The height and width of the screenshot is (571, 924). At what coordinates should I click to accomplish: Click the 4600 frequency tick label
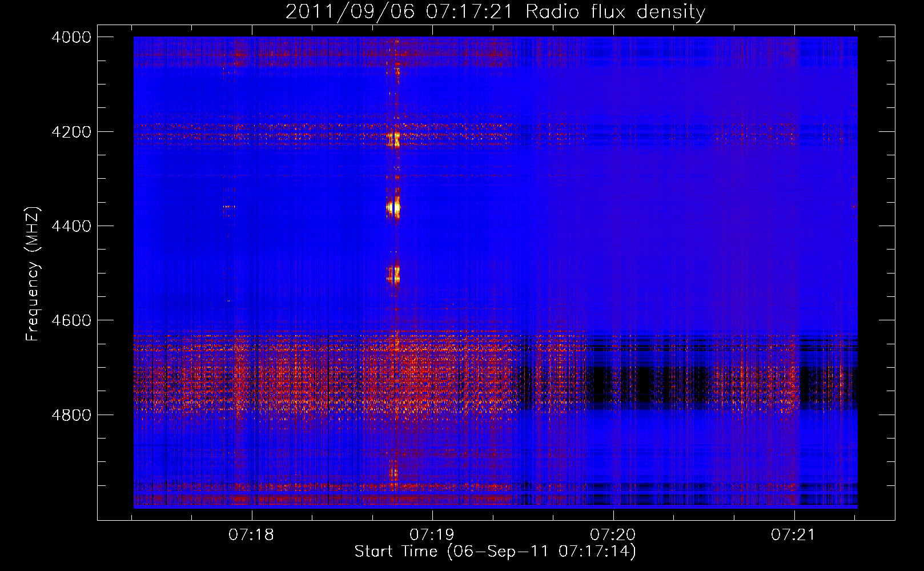point(71,320)
